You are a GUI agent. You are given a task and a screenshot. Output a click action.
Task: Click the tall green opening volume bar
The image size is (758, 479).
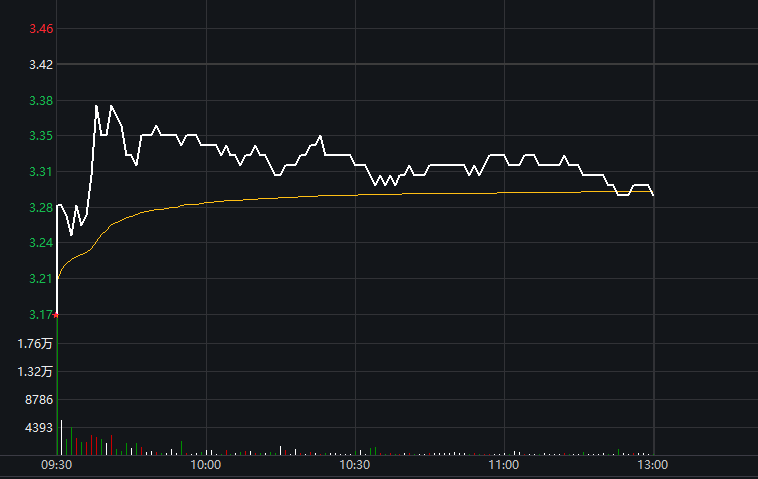coord(57,387)
